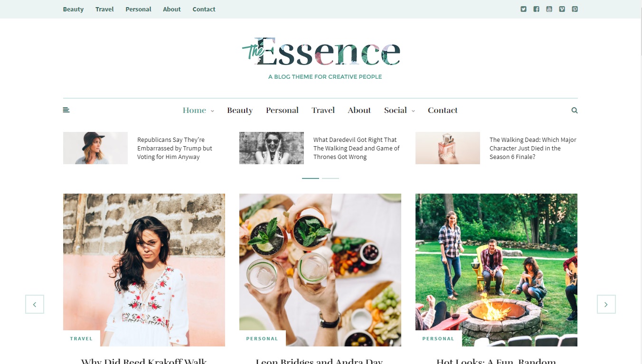The width and height of the screenshot is (642, 364).
Task: Select first carousel page indicator
Action: click(311, 178)
